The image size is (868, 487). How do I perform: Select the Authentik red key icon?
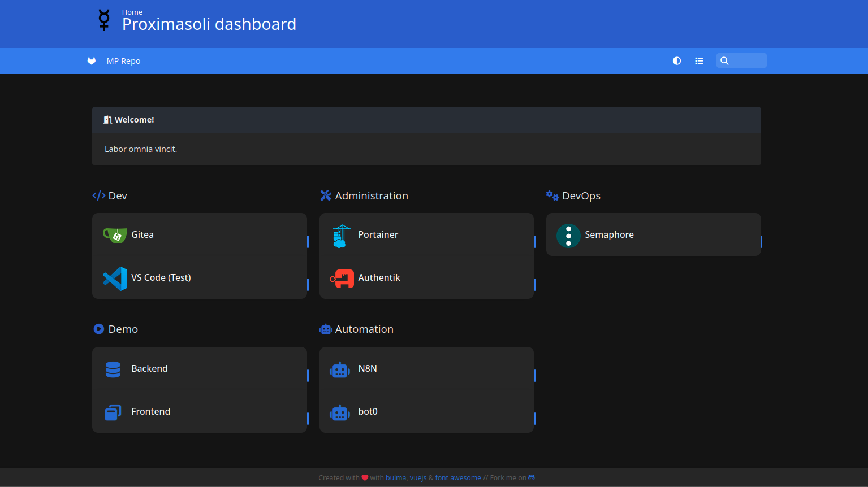[342, 279]
